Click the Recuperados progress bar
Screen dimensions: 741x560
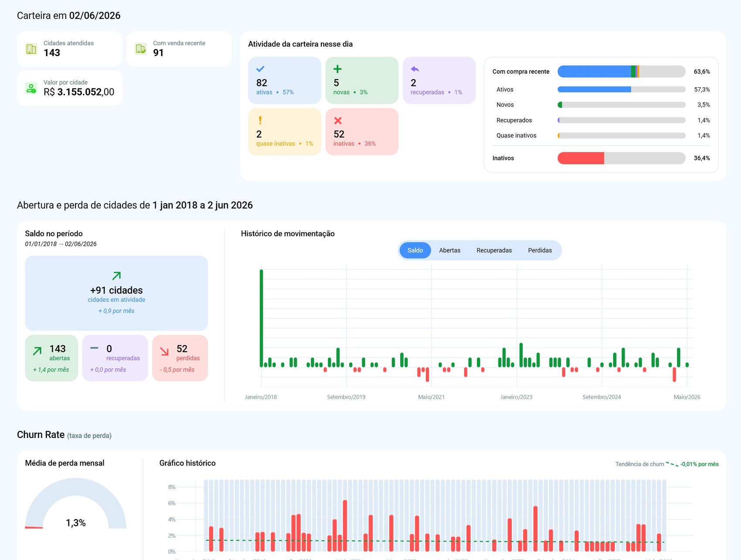(x=622, y=120)
